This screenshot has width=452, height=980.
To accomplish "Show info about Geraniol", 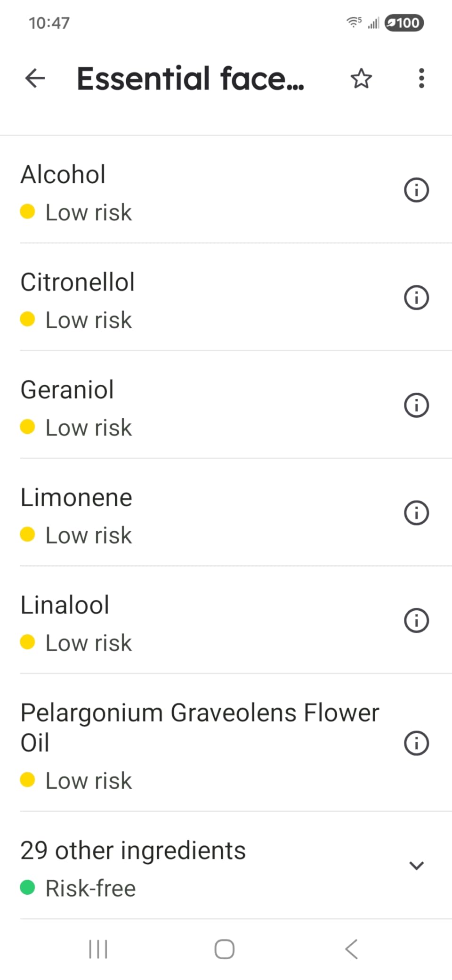I will pos(417,405).
